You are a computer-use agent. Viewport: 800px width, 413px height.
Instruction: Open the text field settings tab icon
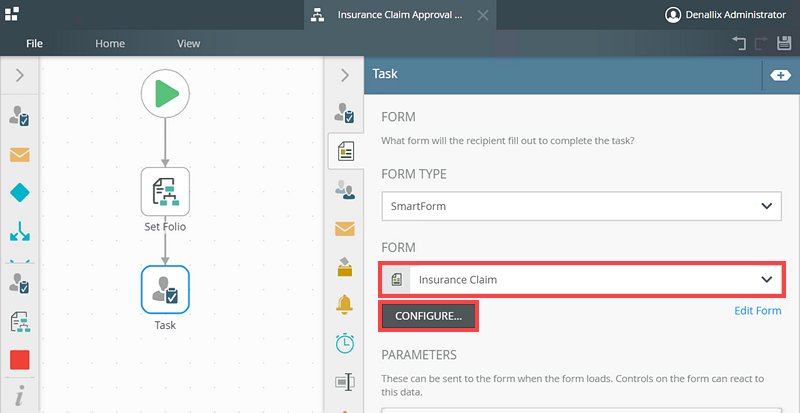click(x=345, y=381)
